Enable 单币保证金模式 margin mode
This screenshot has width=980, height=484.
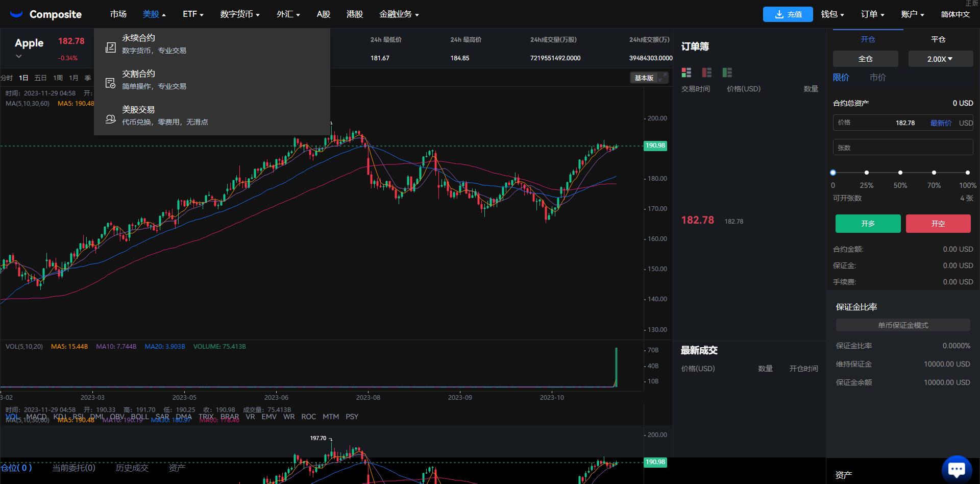tap(903, 325)
